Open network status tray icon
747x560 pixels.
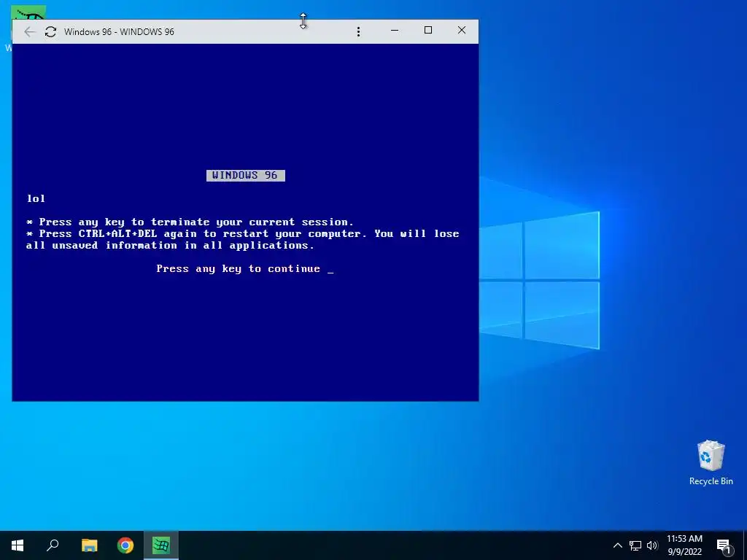coord(635,545)
